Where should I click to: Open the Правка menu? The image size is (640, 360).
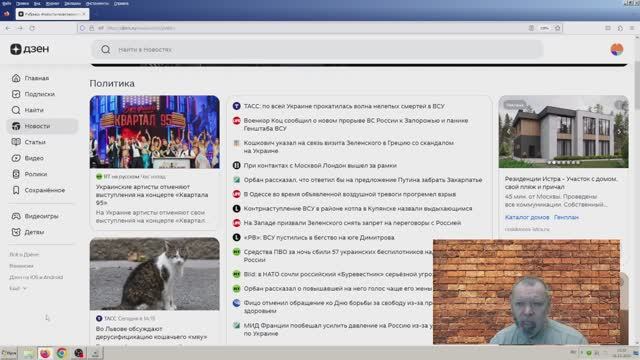pos(22,3)
